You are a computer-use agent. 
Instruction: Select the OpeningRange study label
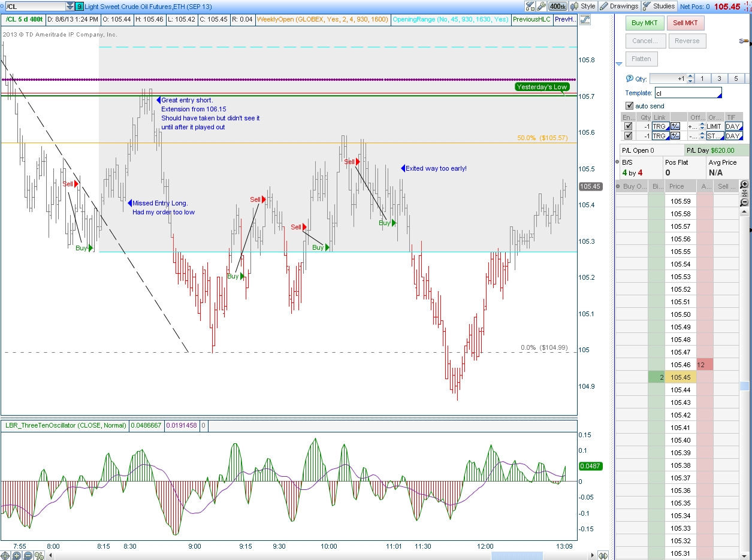click(450, 19)
